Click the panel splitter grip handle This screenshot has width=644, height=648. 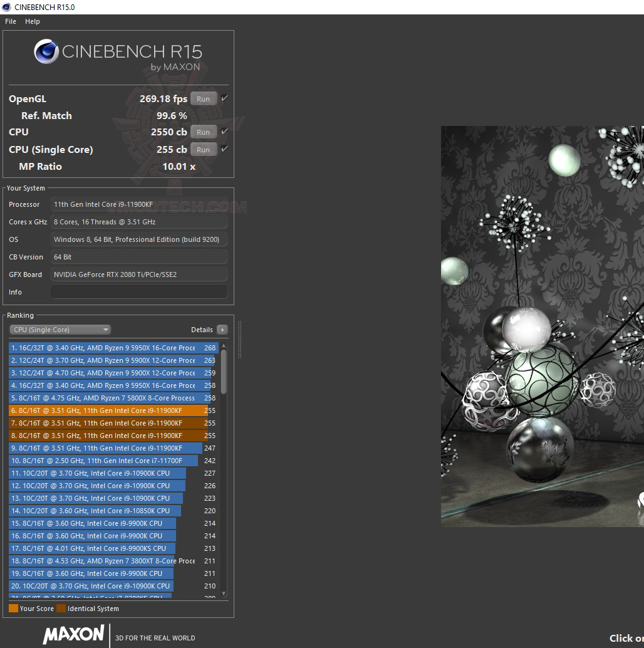point(239,339)
